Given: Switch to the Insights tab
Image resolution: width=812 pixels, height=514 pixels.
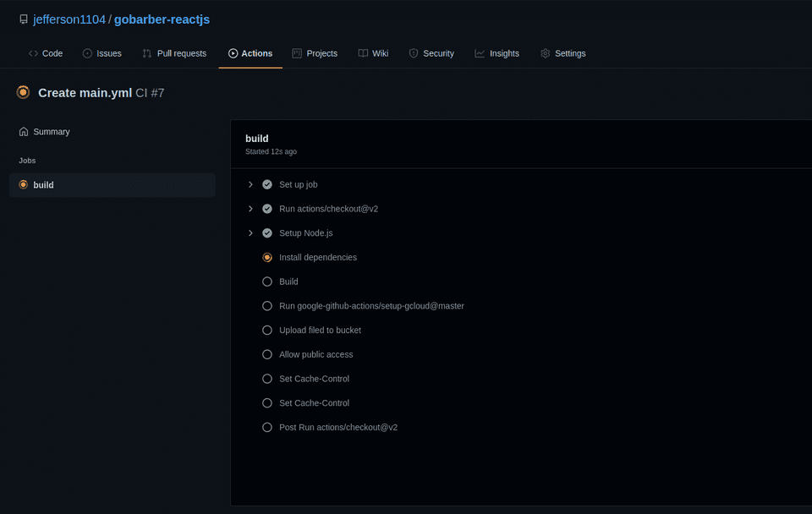Looking at the screenshot, I should (x=497, y=53).
